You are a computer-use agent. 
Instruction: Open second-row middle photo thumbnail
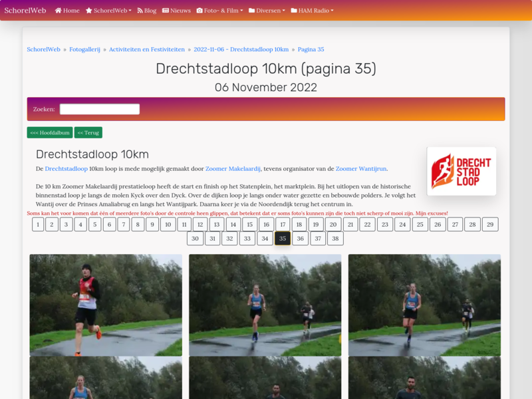click(x=265, y=378)
